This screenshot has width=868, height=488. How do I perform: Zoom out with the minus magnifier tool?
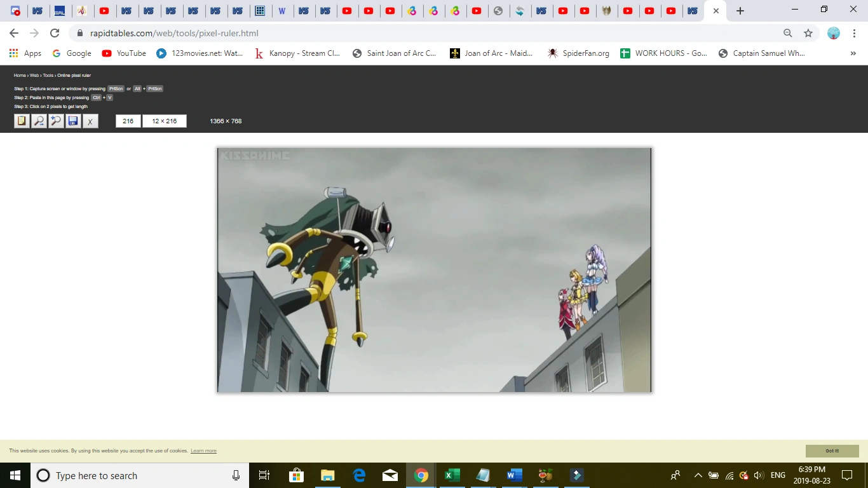click(x=39, y=121)
